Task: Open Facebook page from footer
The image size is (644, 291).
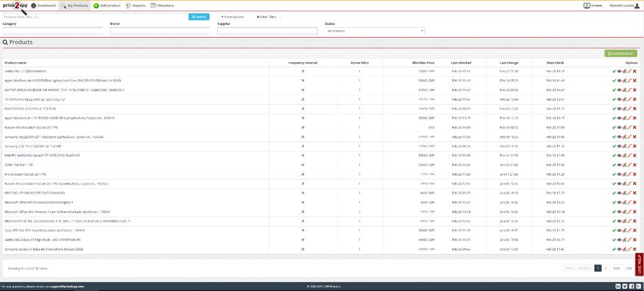Action: pyautogui.click(x=631, y=286)
